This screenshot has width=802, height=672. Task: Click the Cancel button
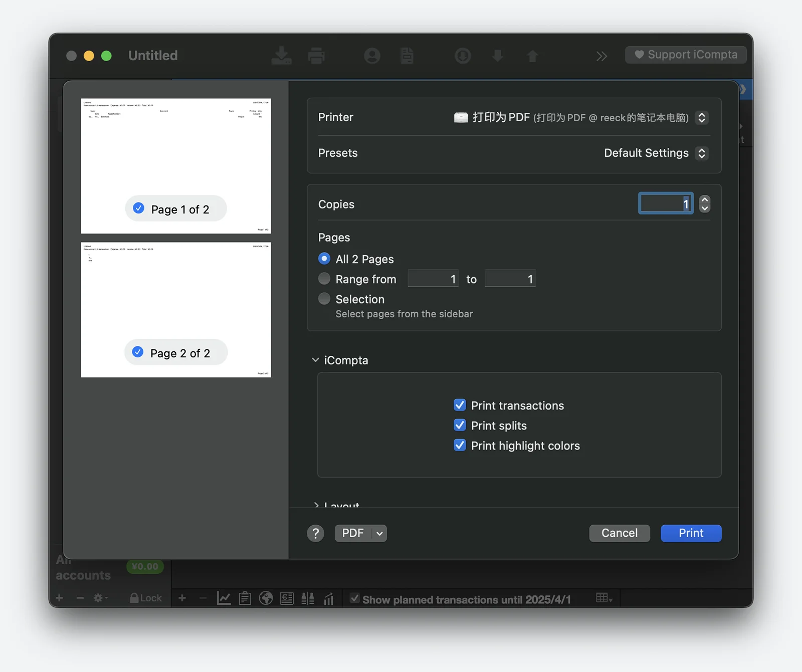tap(620, 533)
